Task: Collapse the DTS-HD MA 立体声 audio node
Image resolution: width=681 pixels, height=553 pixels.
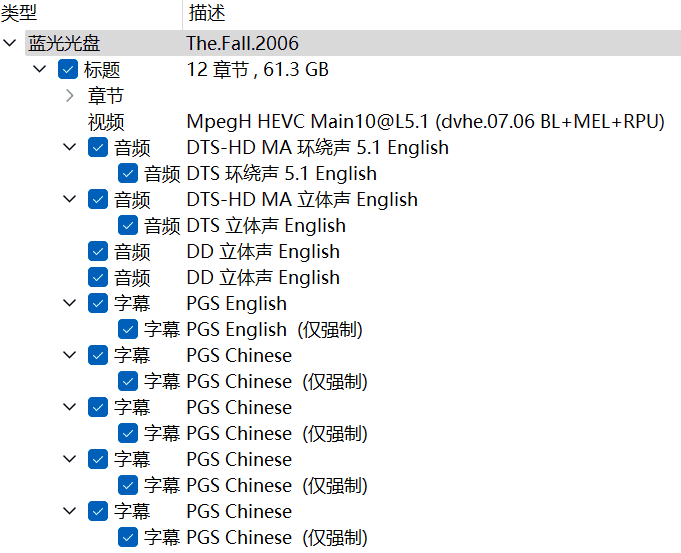Action: pos(69,200)
